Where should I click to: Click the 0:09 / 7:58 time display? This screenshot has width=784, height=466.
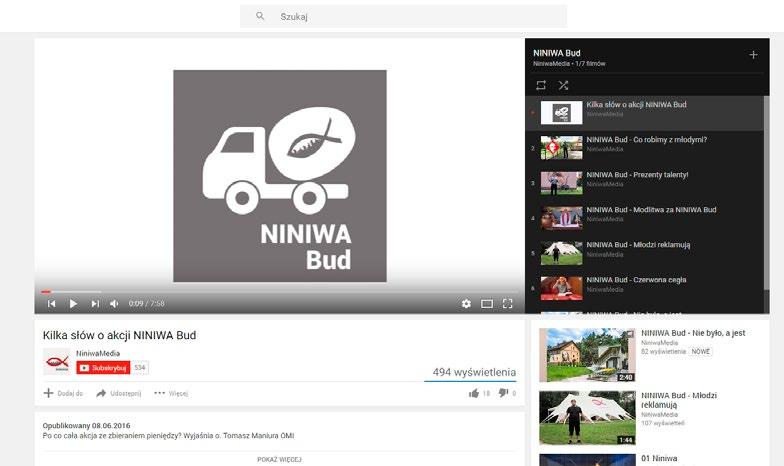[146, 304]
